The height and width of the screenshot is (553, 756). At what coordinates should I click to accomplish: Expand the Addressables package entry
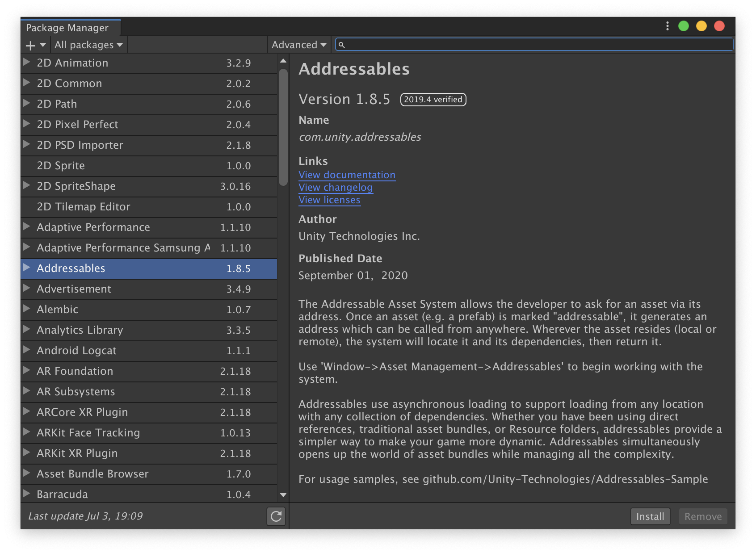(26, 268)
